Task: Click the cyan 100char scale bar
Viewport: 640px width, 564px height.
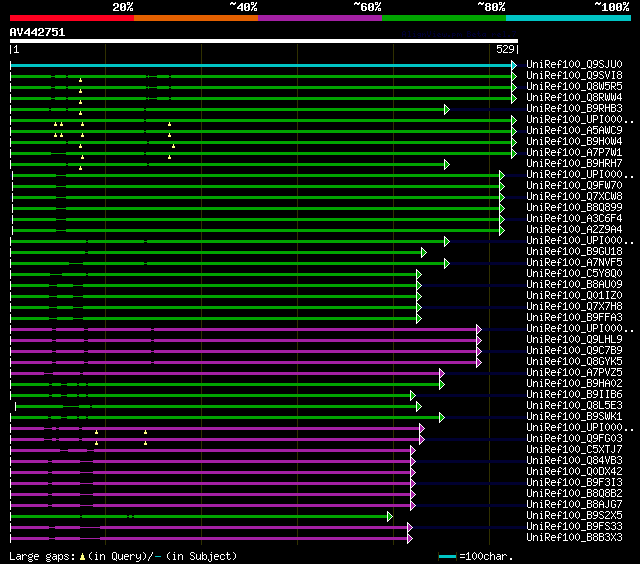Action: 447,556
